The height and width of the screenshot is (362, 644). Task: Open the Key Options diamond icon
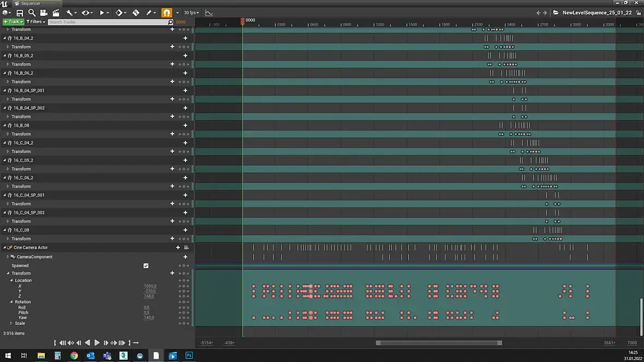(x=121, y=13)
